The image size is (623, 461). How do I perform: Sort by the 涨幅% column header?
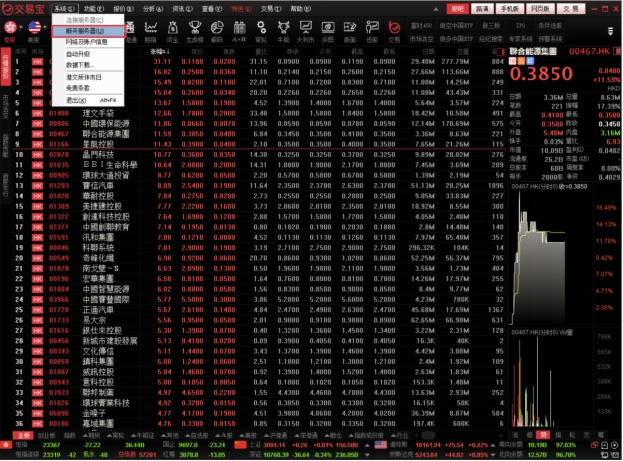tap(157, 50)
